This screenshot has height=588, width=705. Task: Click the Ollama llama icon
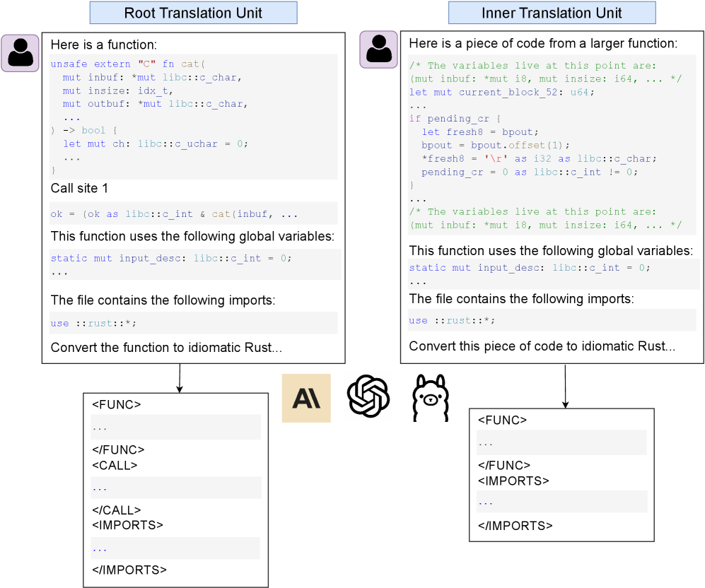(x=431, y=398)
